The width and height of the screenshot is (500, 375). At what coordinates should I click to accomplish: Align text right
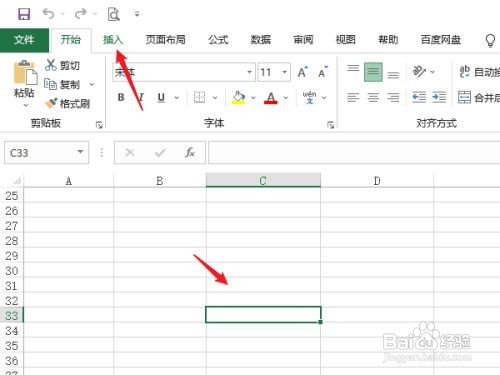393,97
